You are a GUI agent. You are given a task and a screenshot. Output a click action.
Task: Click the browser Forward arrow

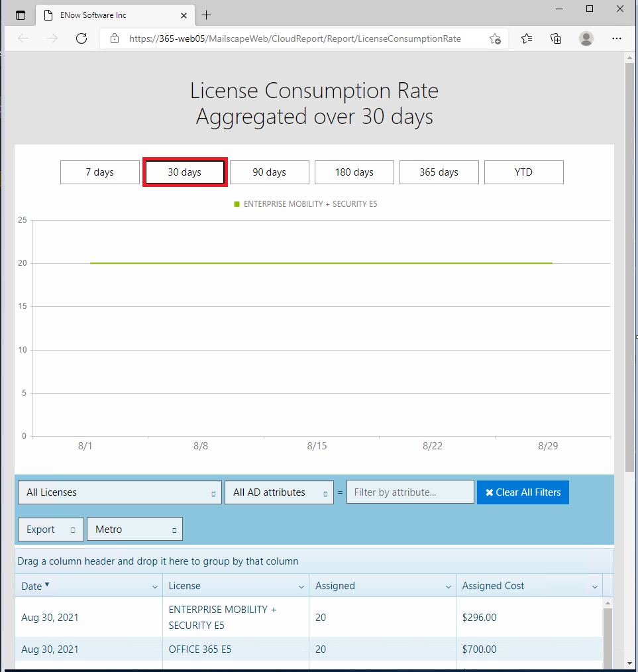tap(52, 38)
